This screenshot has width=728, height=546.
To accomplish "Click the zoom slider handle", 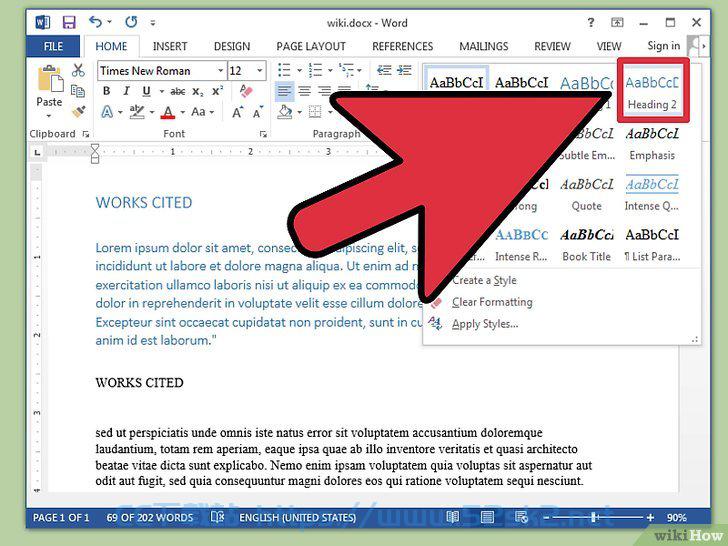I will [x=594, y=517].
